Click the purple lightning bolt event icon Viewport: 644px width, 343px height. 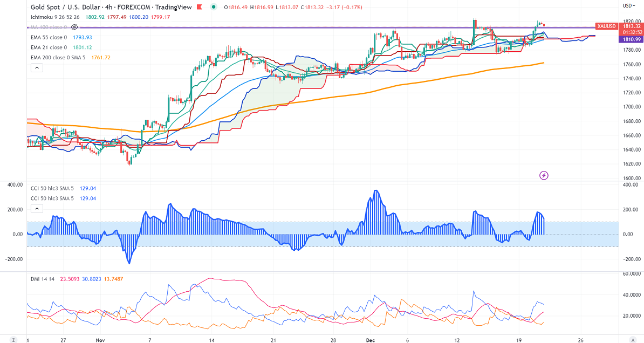click(x=544, y=175)
